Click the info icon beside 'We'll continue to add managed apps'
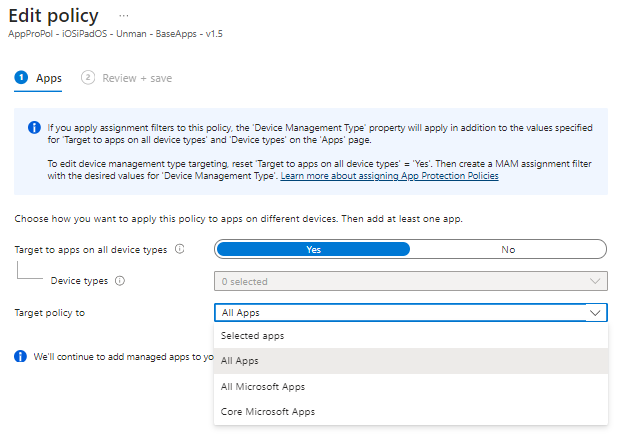Image resolution: width=627 pixels, height=442 pixels. [x=20, y=356]
